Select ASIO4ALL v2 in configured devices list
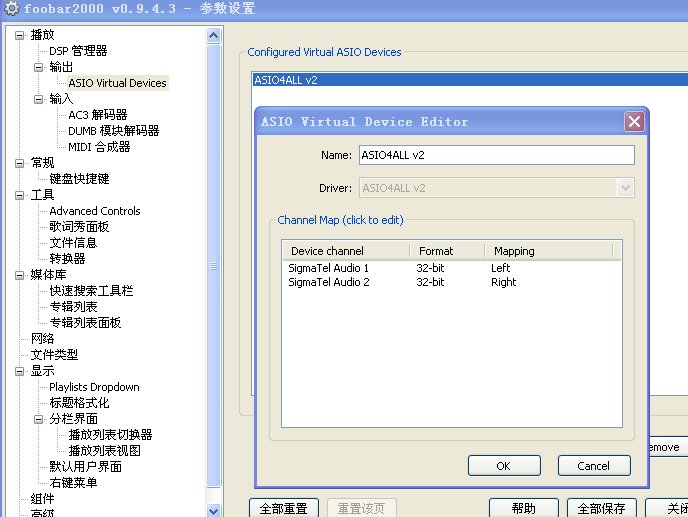This screenshot has width=688, height=517. click(x=470, y=80)
